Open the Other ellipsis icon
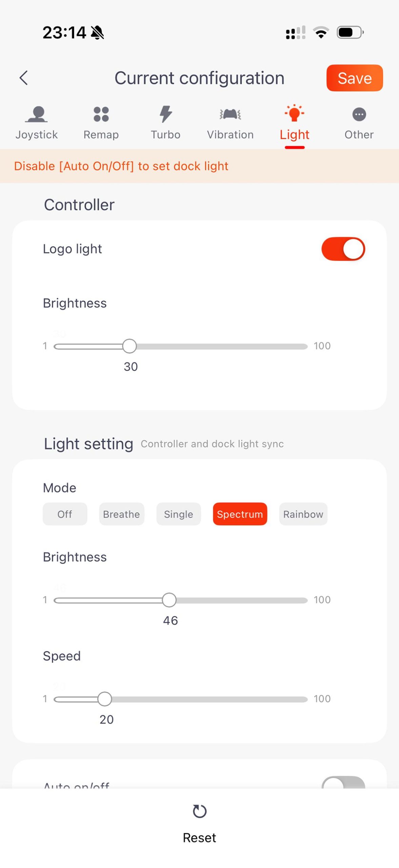The width and height of the screenshot is (399, 868). (359, 114)
